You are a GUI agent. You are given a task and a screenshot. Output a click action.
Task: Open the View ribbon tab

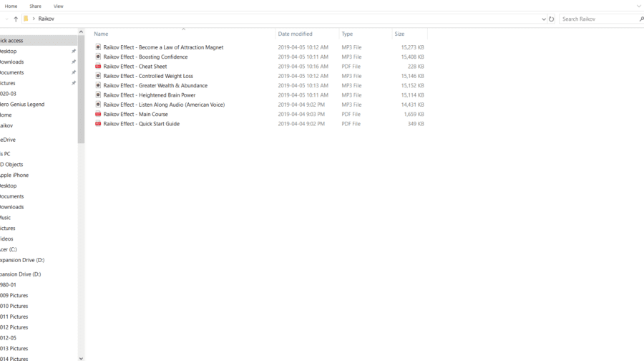[59, 6]
